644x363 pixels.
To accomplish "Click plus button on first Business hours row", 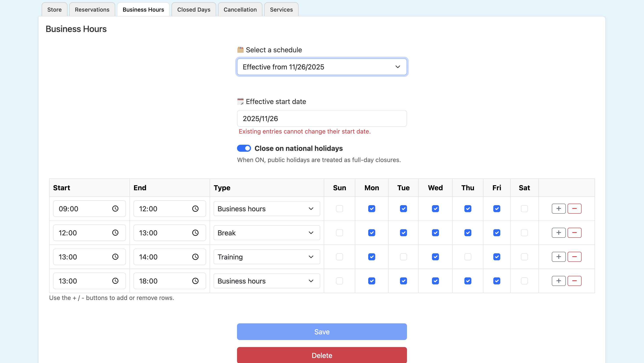I will pos(559,209).
